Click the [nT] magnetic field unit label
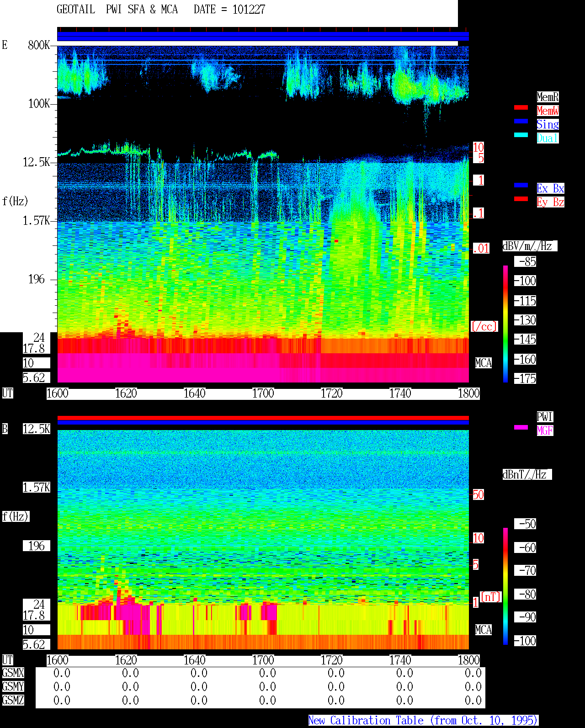 pyautogui.click(x=491, y=596)
